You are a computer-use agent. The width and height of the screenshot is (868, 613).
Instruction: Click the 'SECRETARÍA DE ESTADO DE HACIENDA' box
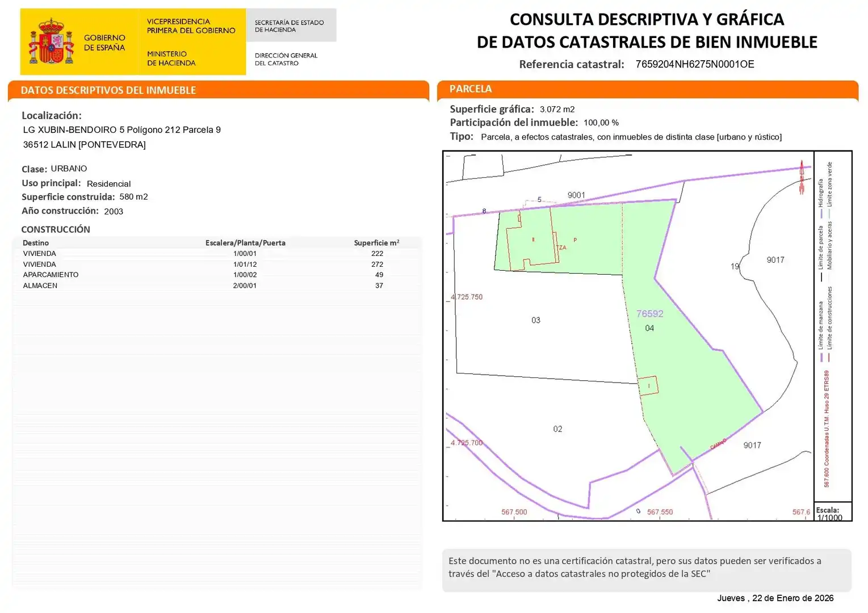click(291, 26)
